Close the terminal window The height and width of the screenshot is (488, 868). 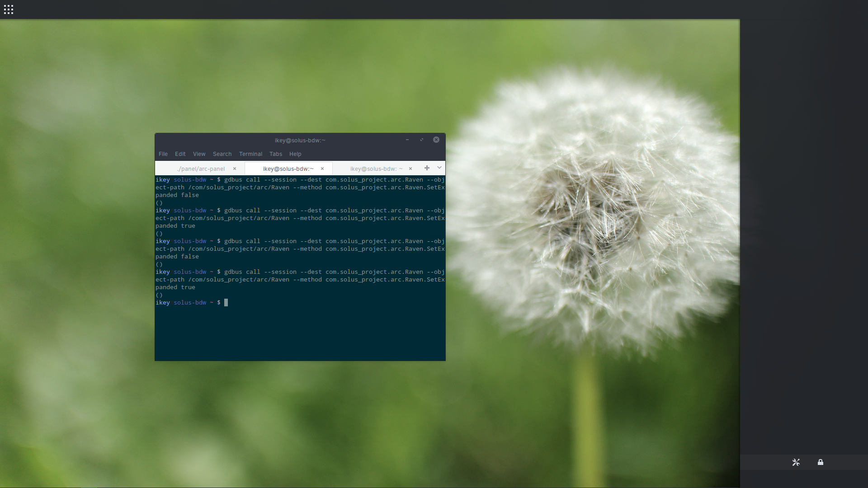pos(436,140)
